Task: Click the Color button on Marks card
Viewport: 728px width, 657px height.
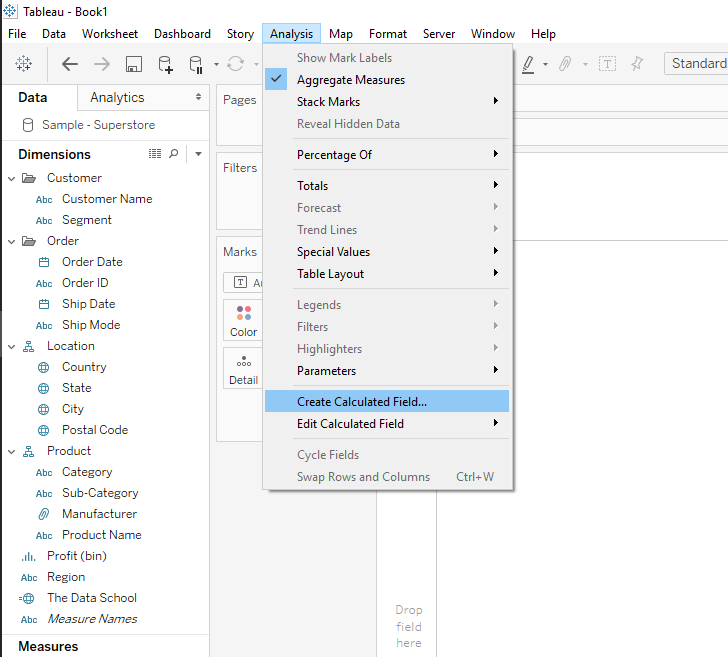Action: (243, 321)
